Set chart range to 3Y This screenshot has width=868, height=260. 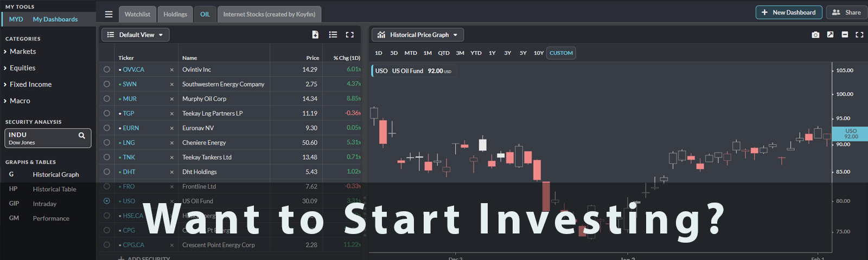tap(508, 53)
